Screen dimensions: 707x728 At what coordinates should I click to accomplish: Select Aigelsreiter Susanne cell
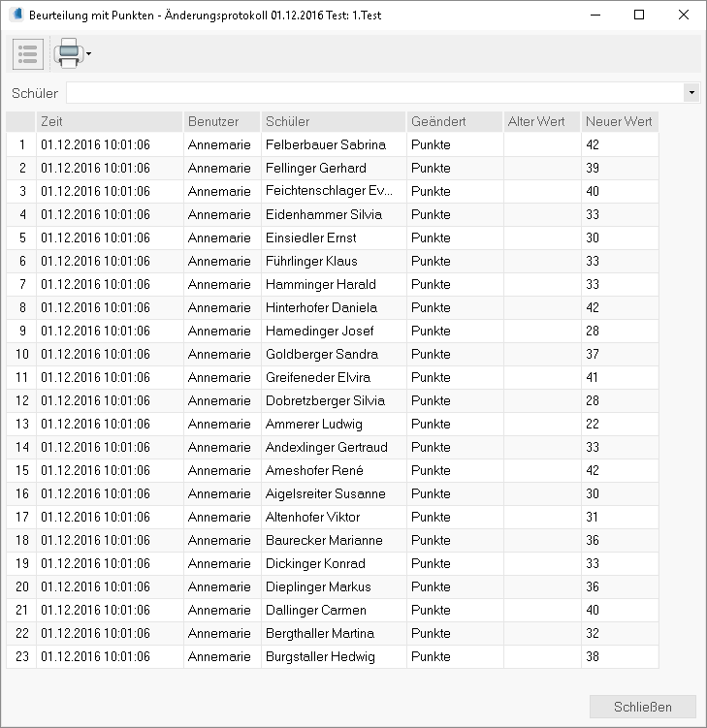coord(334,493)
